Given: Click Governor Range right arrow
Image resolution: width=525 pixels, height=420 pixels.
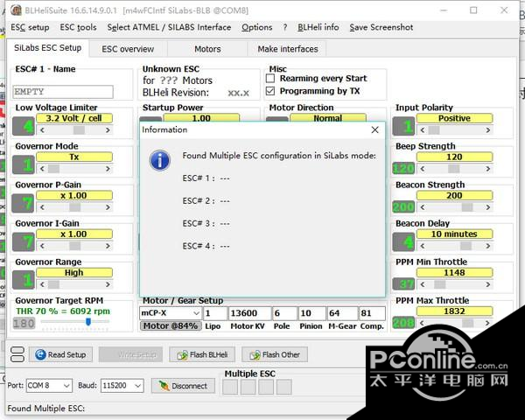Looking at the screenshot, I should tap(108, 284).
